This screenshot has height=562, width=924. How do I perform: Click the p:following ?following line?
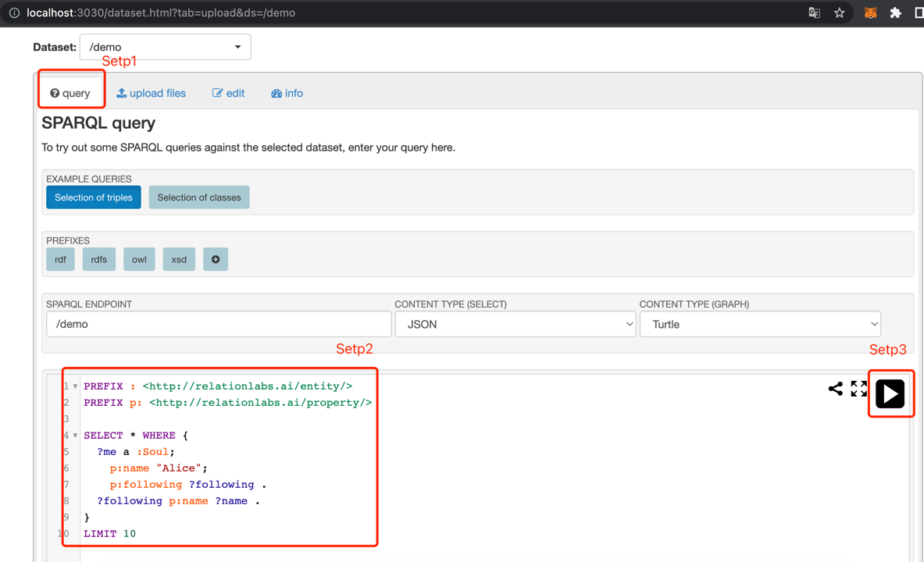tap(188, 485)
